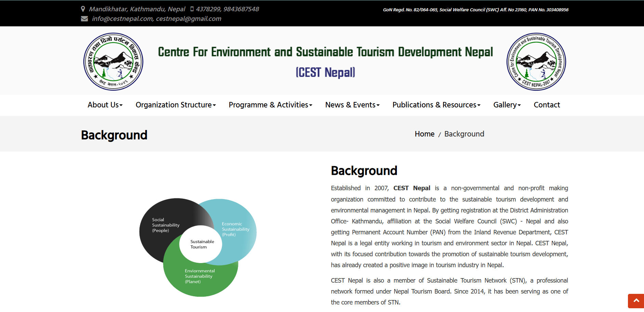644x312 pixels.
Task: Expand the Gallery dropdown
Action: pyautogui.click(x=507, y=105)
